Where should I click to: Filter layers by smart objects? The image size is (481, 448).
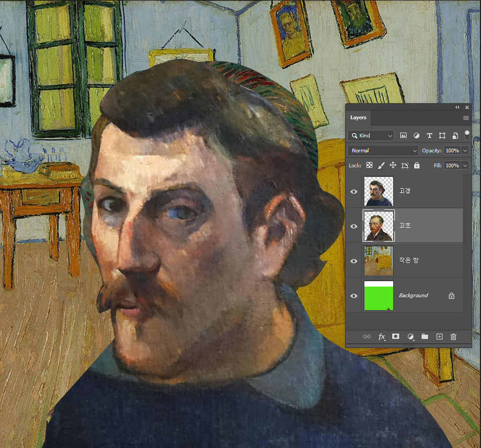455,135
